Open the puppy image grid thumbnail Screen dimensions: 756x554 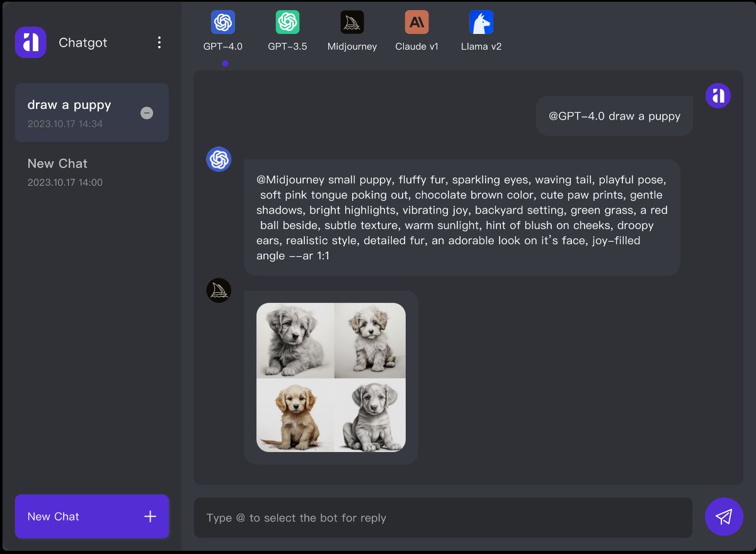[x=331, y=377]
